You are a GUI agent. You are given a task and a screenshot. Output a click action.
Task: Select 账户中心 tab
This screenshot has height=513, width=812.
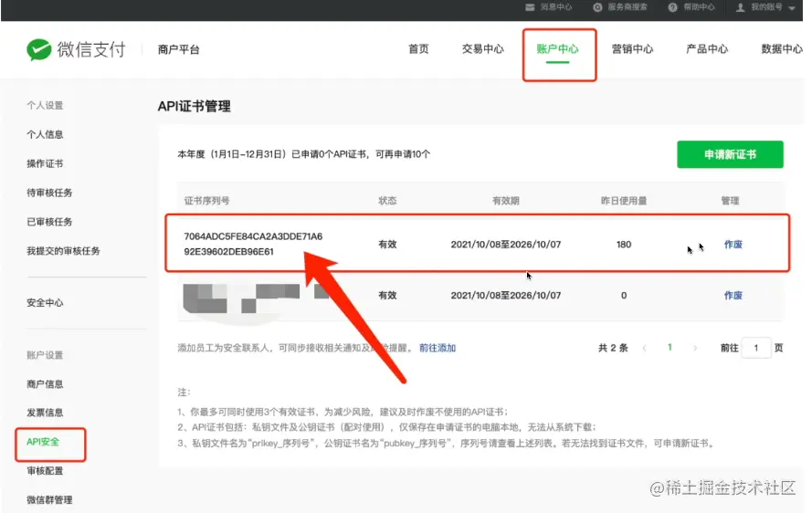click(557, 49)
